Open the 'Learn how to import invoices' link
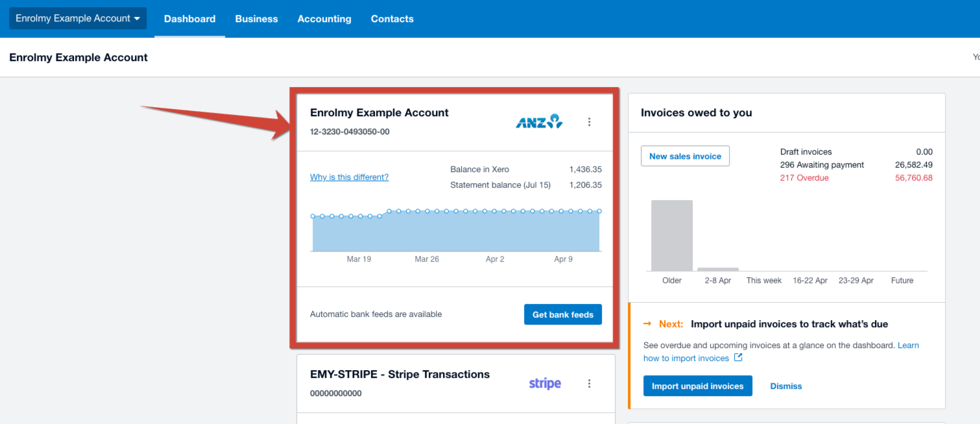 781,351
